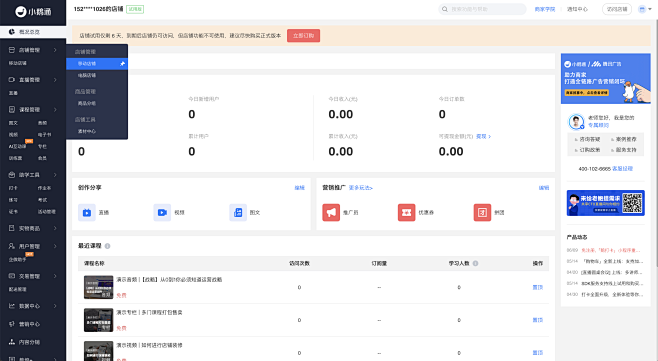Open the 演示音频 course thumbnail
The width and height of the screenshot is (658, 361).
pos(99,287)
